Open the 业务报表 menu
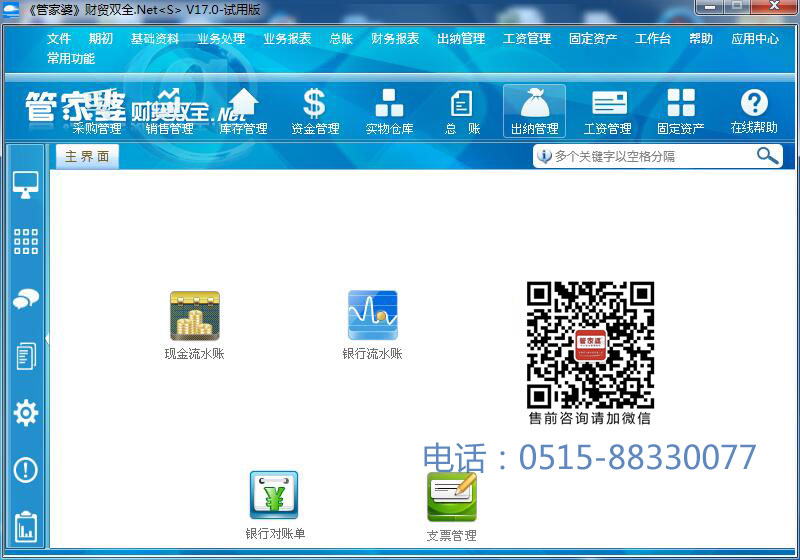 (x=287, y=39)
